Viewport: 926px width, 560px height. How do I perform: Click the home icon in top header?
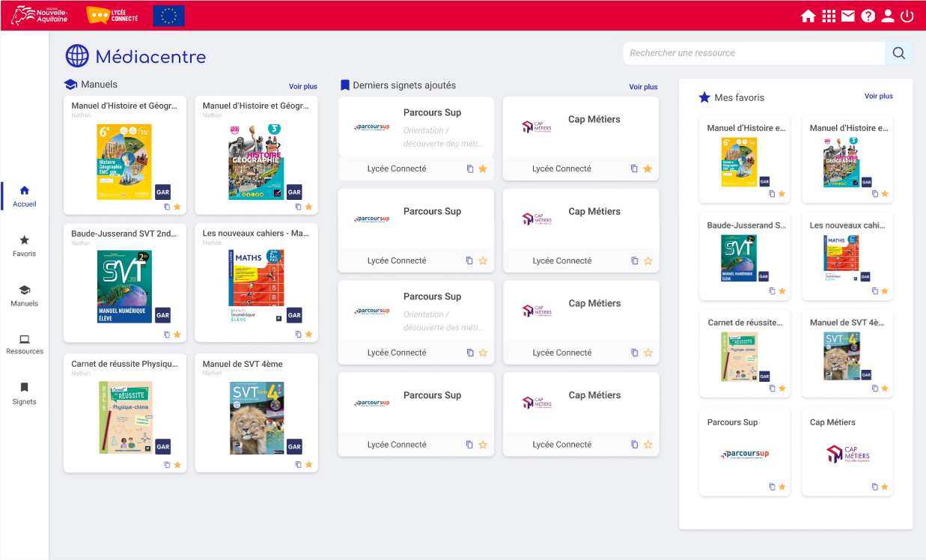pos(808,16)
